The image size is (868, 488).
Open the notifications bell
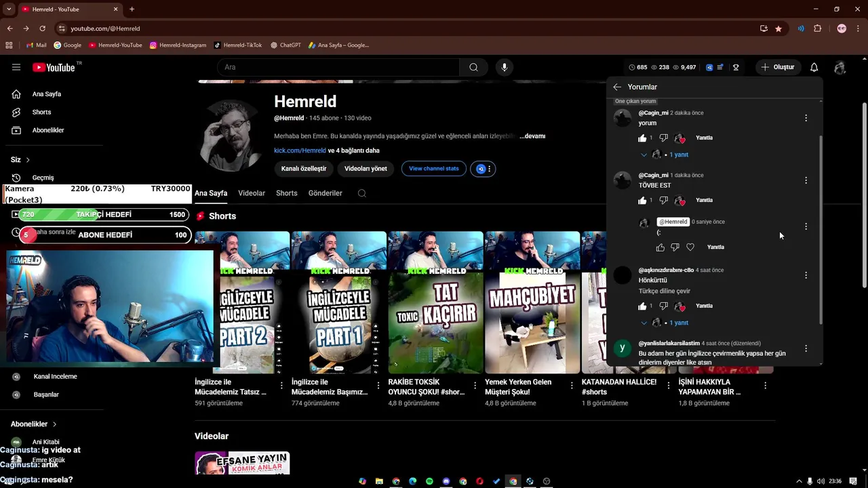[814, 67]
